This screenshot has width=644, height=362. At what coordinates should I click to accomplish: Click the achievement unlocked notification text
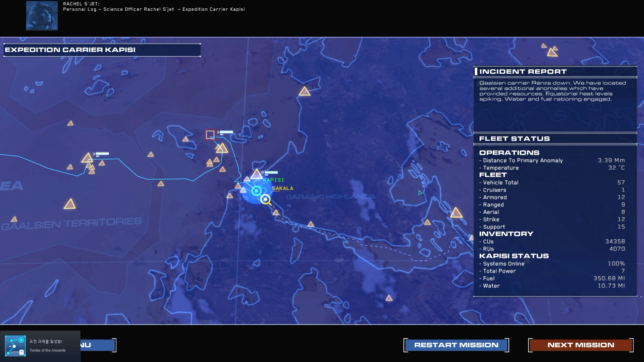[46, 342]
